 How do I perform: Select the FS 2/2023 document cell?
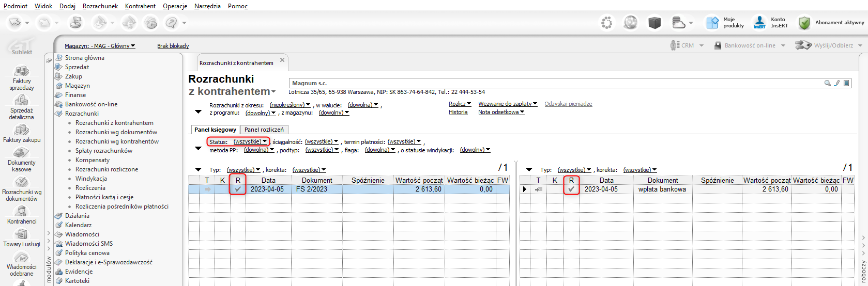[x=317, y=189]
